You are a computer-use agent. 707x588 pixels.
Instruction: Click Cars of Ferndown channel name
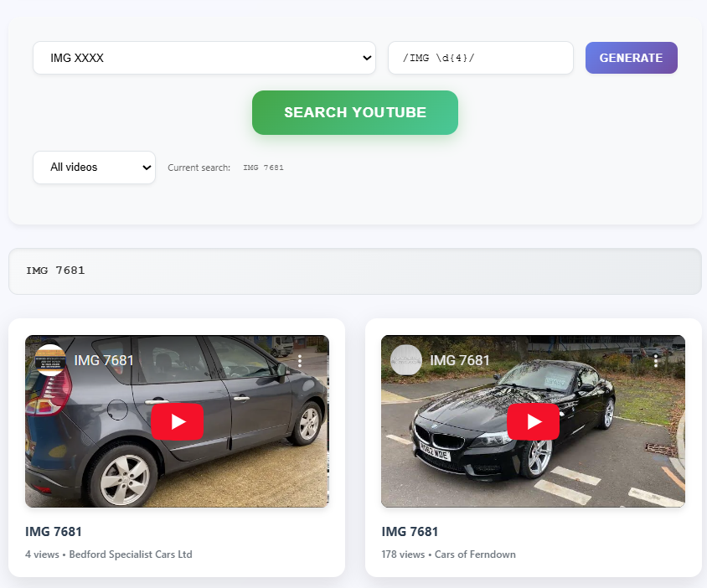pos(475,554)
